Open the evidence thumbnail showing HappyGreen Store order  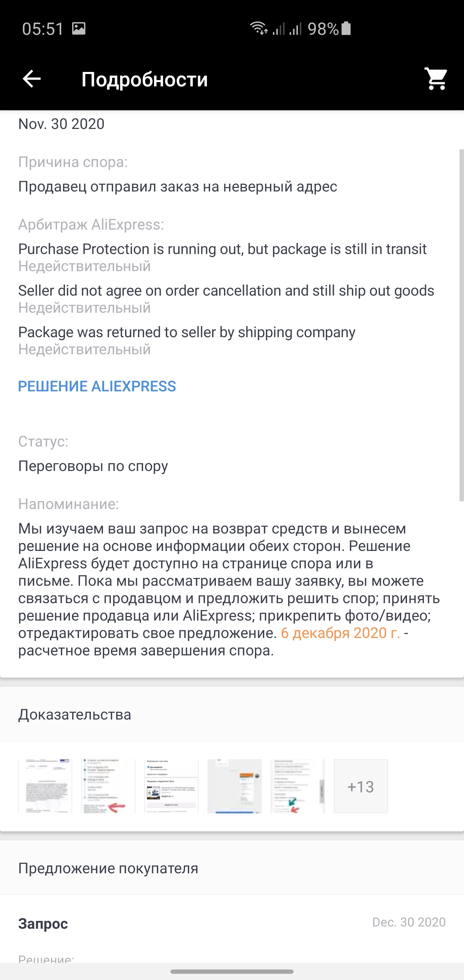[171, 786]
